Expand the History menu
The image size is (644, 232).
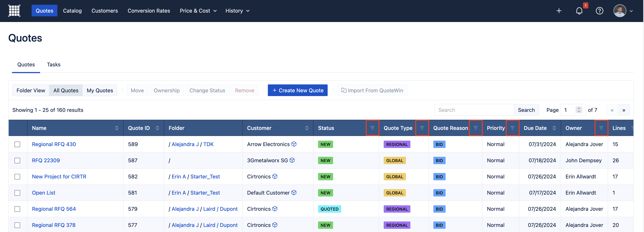coord(237,11)
